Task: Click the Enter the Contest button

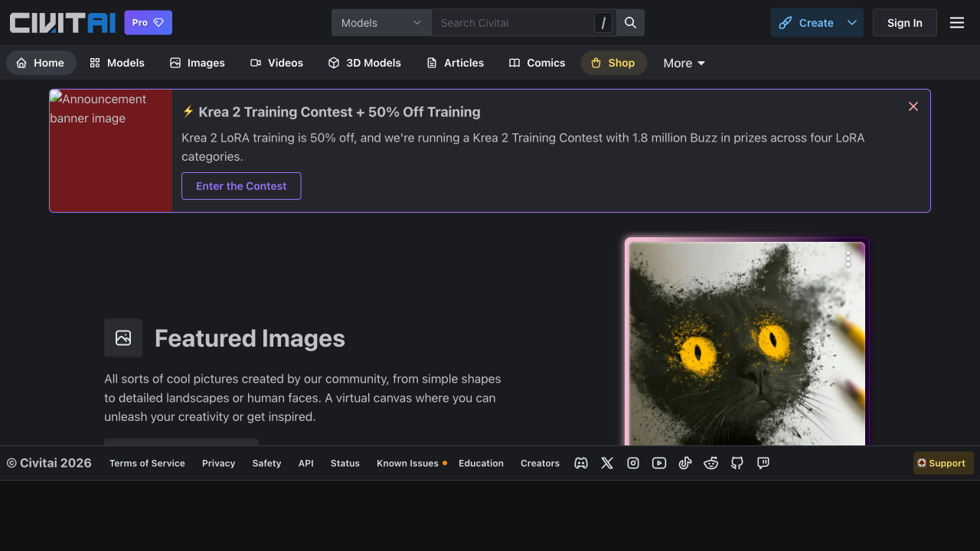Action: pos(241,186)
